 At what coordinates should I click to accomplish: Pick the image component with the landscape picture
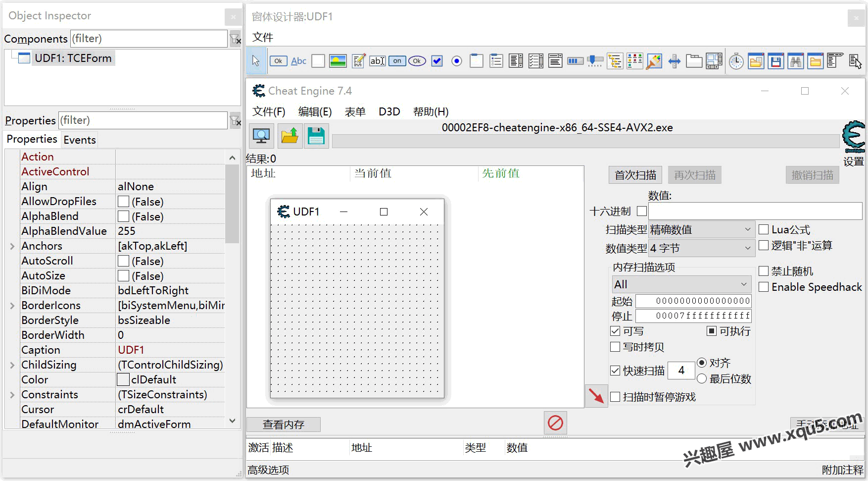click(x=338, y=61)
